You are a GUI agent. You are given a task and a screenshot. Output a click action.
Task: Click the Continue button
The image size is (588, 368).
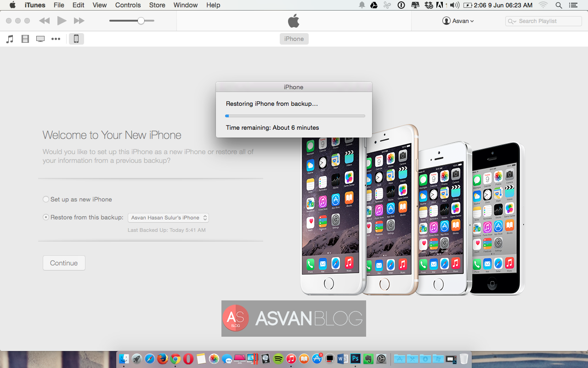(x=64, y=263)
